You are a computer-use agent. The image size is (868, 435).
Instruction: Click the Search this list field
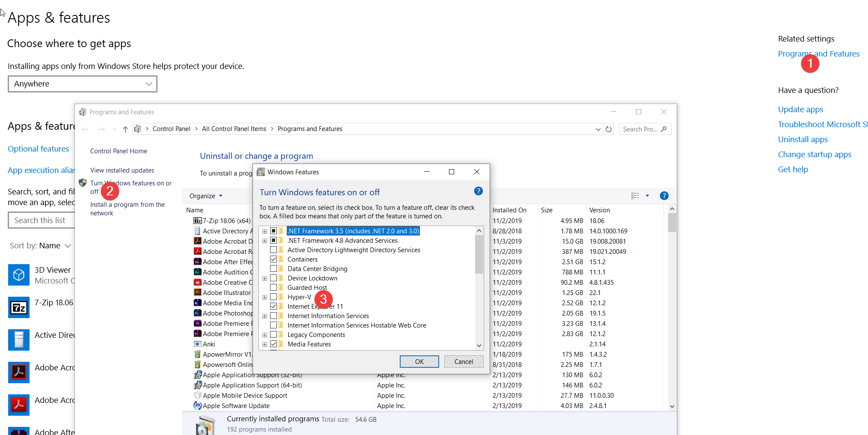41,220
